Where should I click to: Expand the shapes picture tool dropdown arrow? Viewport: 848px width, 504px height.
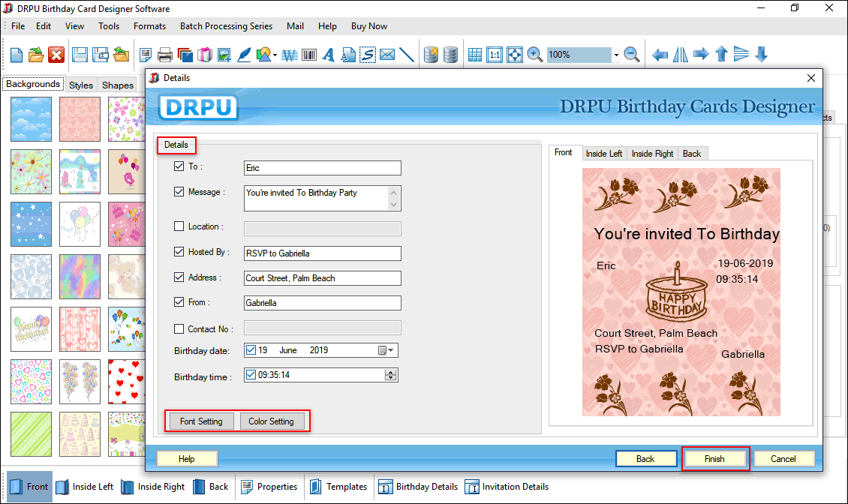(x=275, y=55)
